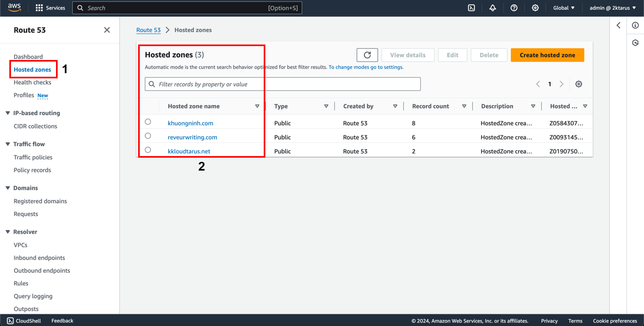Open Inbound endpoints
The width and height of the screenshot is (644, 326).
(x=39, y=258)
